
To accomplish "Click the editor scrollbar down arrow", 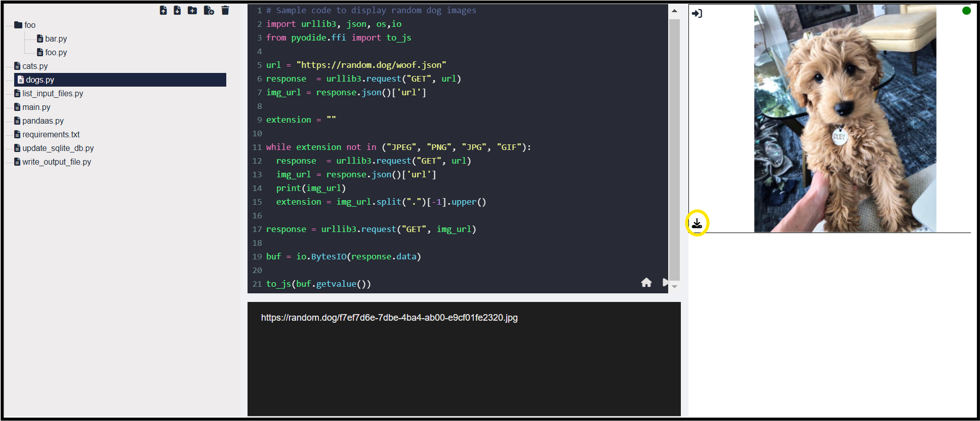I will pos(674,287).
